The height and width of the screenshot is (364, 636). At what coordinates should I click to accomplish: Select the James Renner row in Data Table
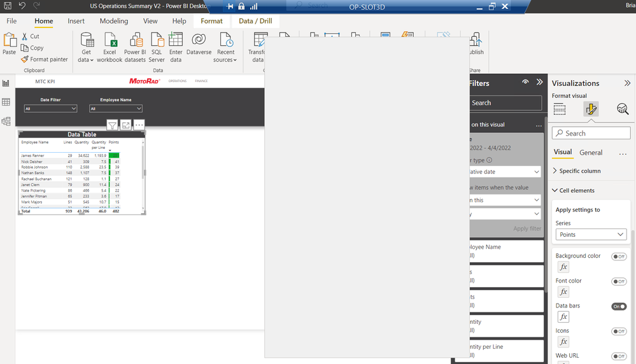pos(70,156)
